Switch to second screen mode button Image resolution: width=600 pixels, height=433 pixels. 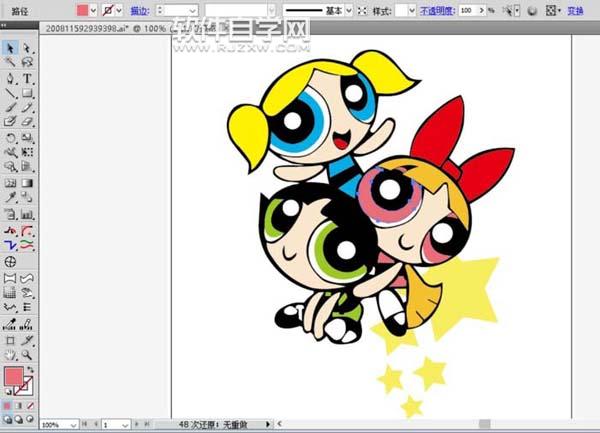[18, 420]
